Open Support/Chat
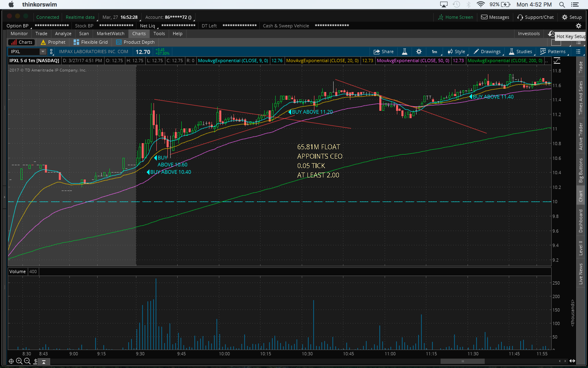 [x=535, y=17]
